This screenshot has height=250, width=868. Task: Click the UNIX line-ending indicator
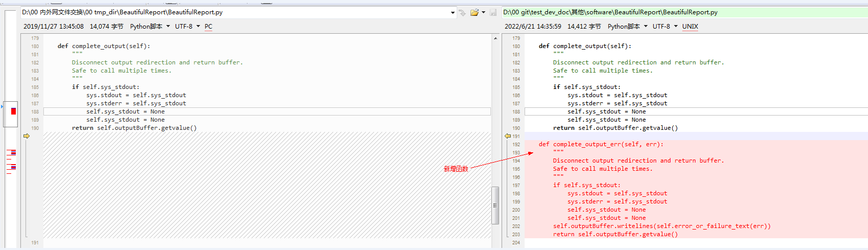pyautogui.click(x=690, y=27)
